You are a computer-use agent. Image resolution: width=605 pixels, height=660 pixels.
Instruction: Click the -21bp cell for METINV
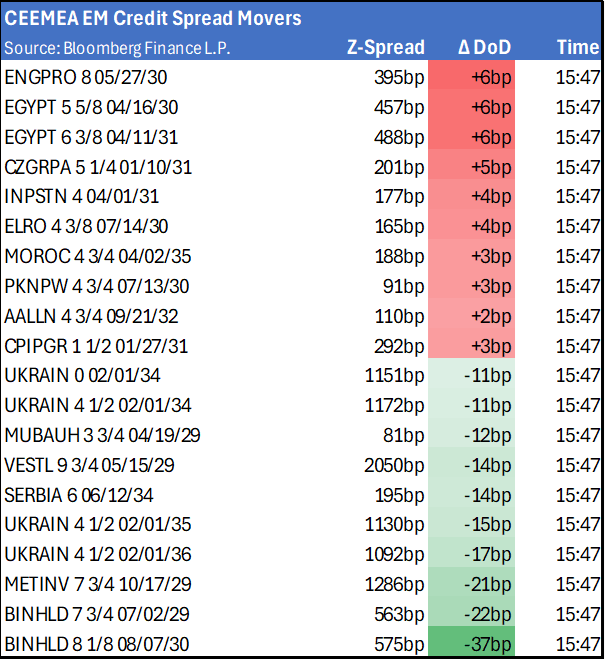tap(471, 587)
